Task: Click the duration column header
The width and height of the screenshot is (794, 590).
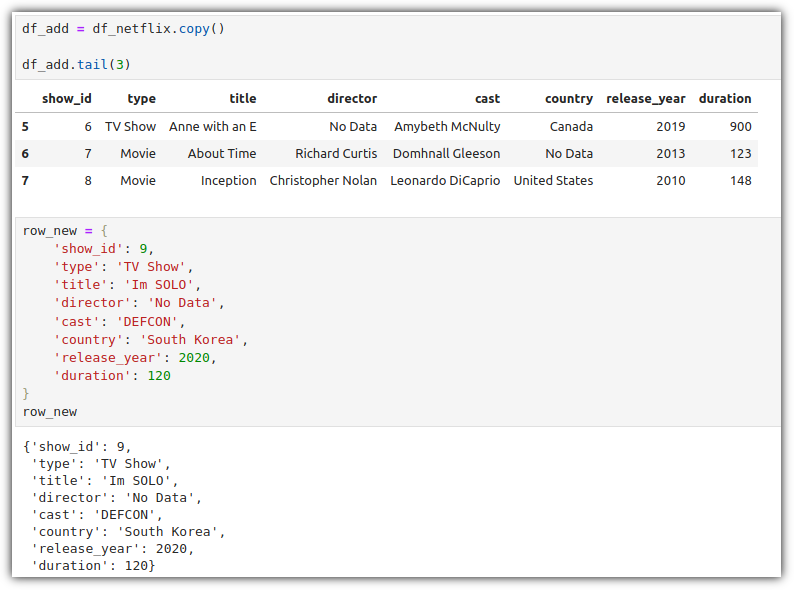Action: pos(725,99)
